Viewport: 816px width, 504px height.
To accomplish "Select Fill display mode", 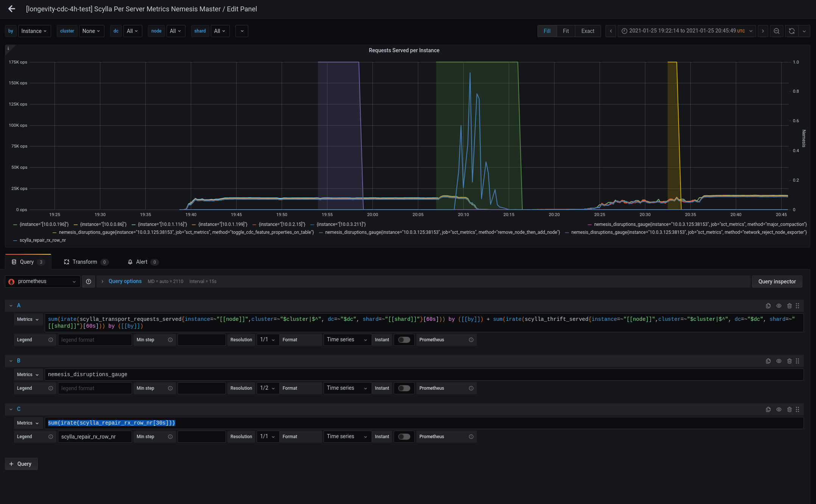I will point(547,31).
